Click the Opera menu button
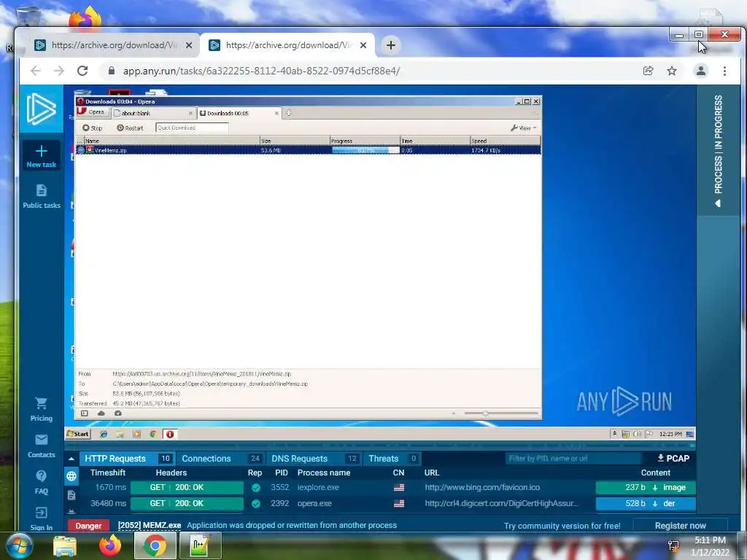Image resolution: width=747 pixels, height=560 pixels. click(93, 112)
